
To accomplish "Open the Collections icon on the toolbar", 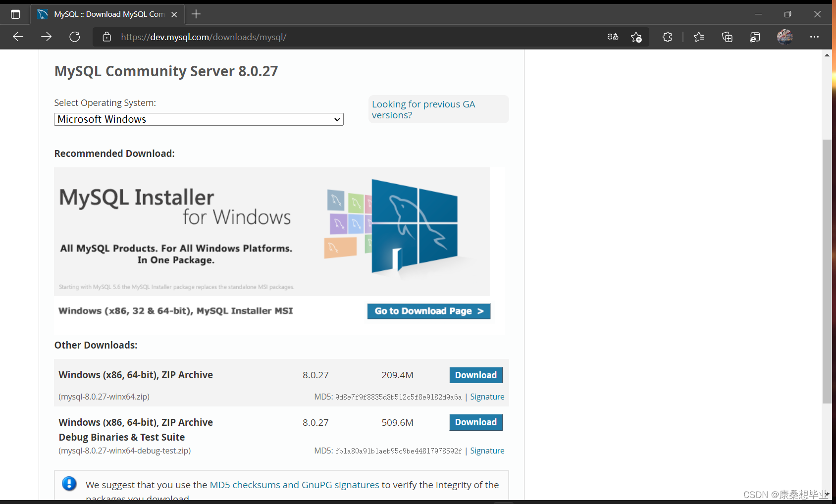I will (x=727, y=37).
